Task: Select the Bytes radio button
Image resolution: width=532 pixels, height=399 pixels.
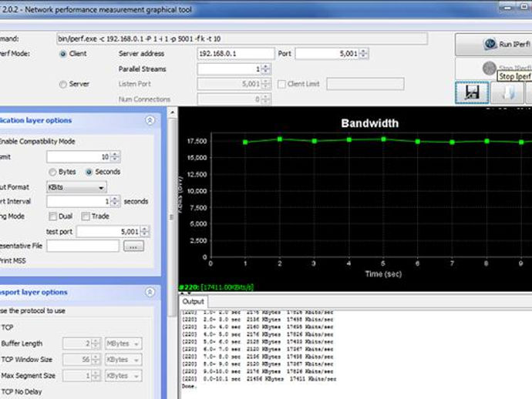Action: (x=52, y=173)
